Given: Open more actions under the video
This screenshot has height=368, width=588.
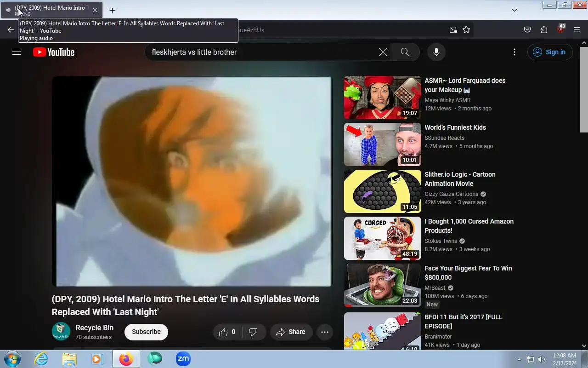Looking at the screenshot, I should [325, 332].
